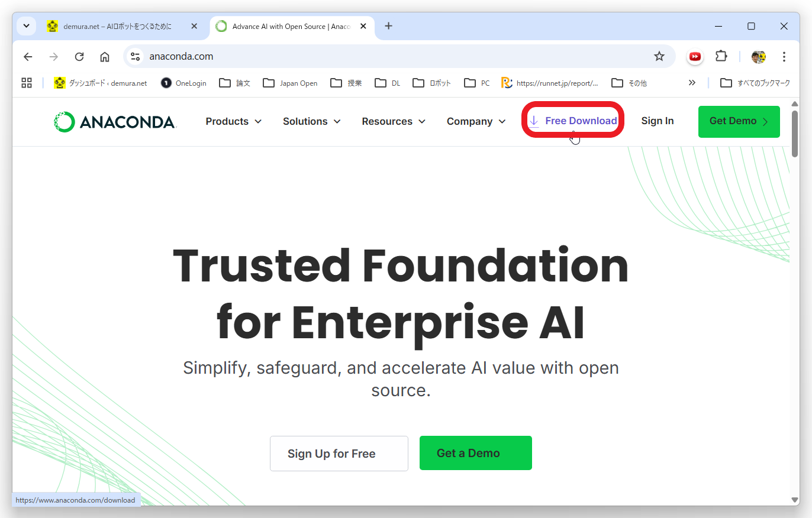
Task: Click the green Get Demo header button
Action: click(x=739, y=121)
